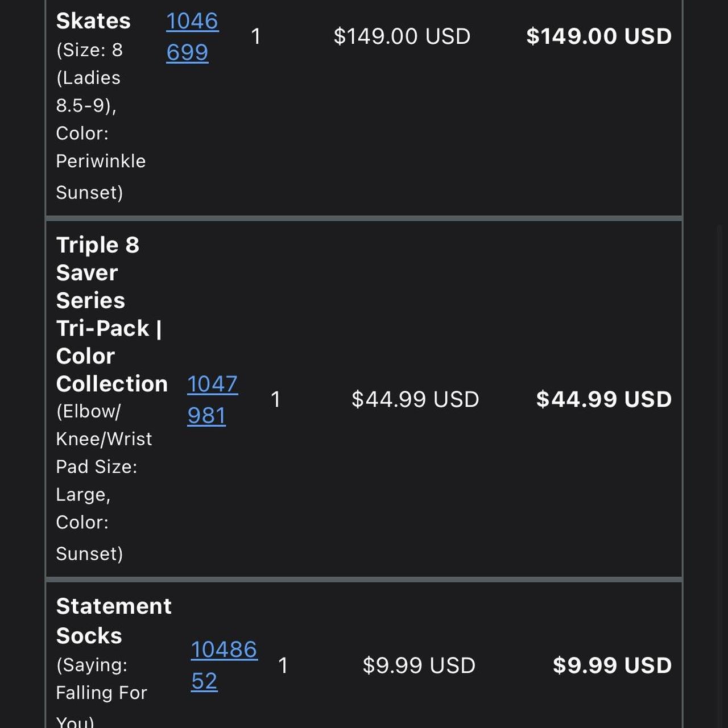This screenshot has width=728, height=728.
Task: Click the bold $149.00 USD line total
Action: tap(598, 36)
